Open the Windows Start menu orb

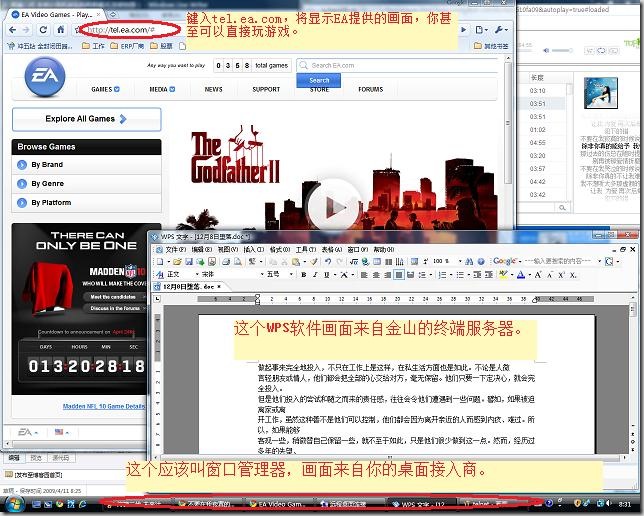point(12,506)
